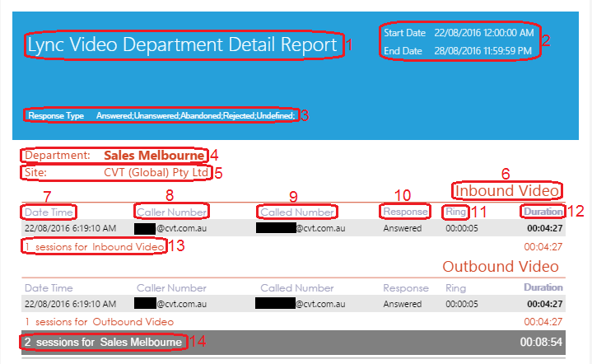Click the Response header in Inbound Video table
Viewport: 592px width, 364px height.
pyautogui.click(x=405, y=212)
